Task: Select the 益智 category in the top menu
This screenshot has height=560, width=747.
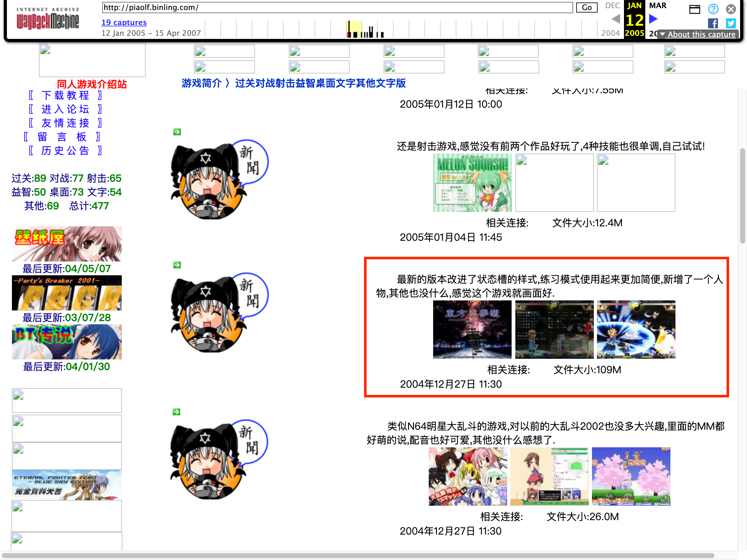Action: (x=306, y=83)
